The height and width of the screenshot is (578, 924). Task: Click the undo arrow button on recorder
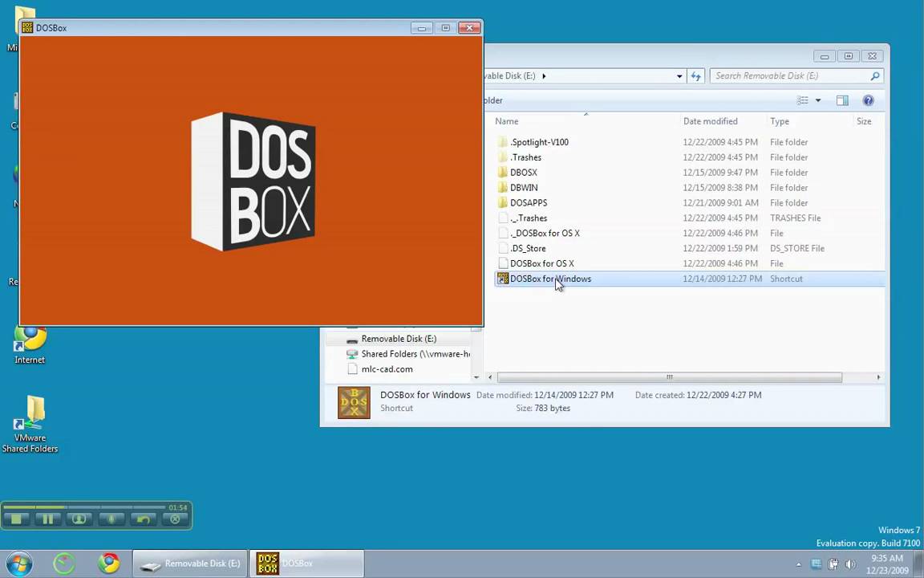coord(144,519)
